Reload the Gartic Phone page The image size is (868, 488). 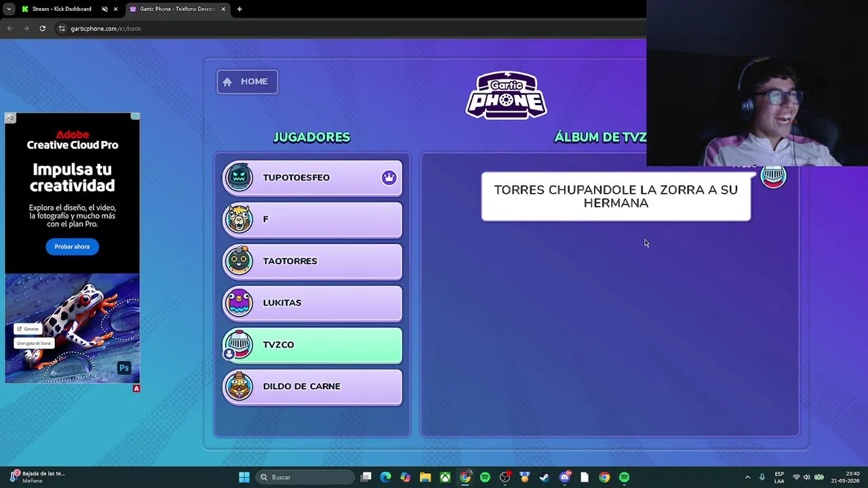coord(42,28)
